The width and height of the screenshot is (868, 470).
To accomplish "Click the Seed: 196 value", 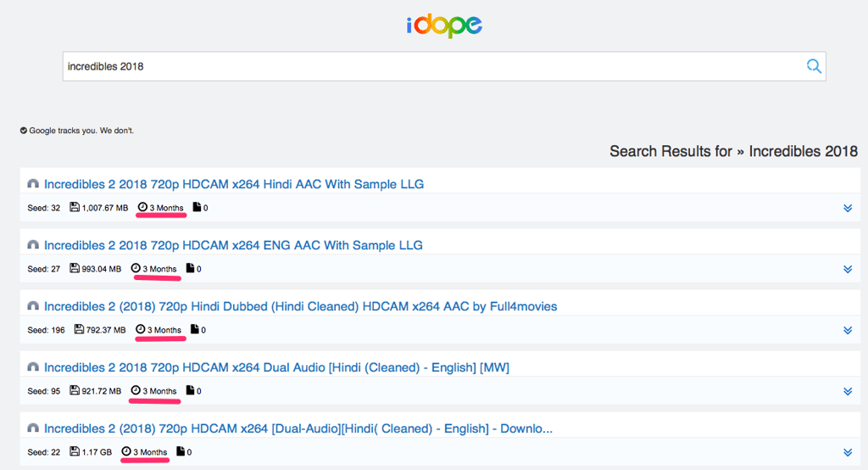I will coord(46,330).
